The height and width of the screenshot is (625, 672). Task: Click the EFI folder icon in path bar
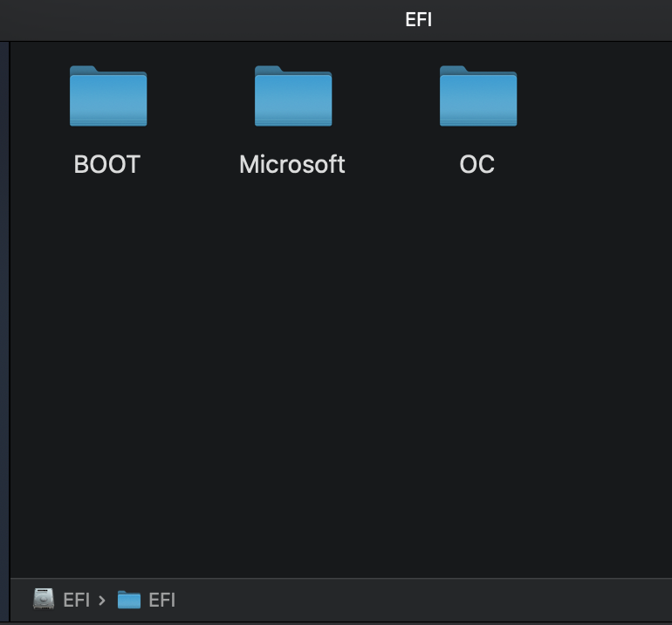click(129, 600)
